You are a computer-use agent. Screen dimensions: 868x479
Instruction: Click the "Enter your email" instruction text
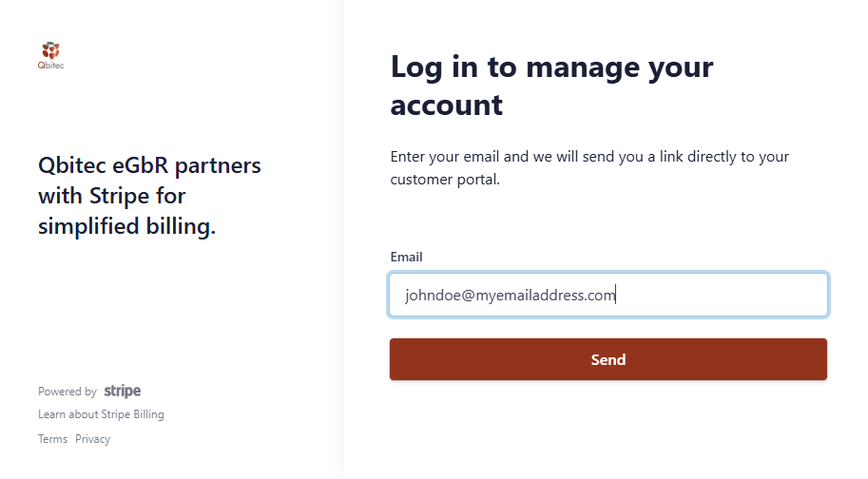pos(589,156)
